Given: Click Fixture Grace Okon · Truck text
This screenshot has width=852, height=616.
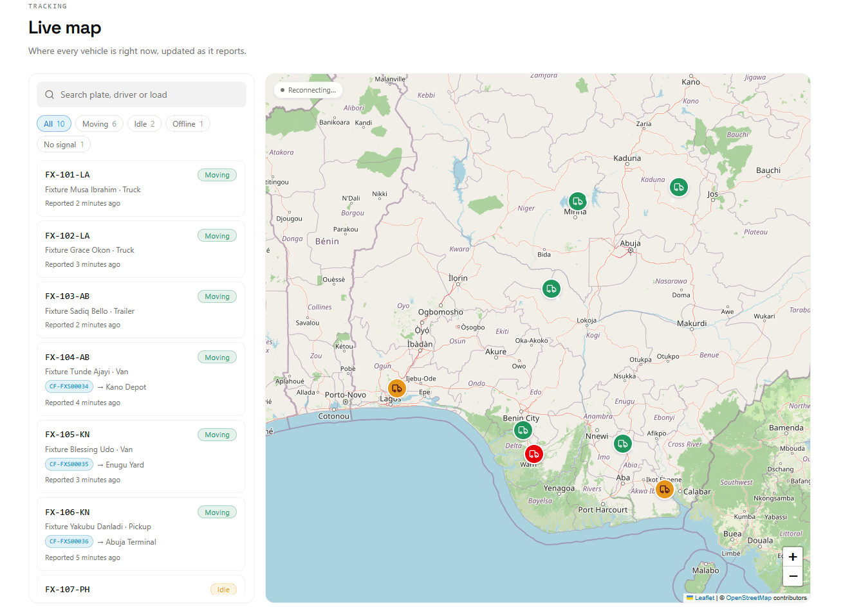Looking at the screenshot, I should [x=89, y=250].
